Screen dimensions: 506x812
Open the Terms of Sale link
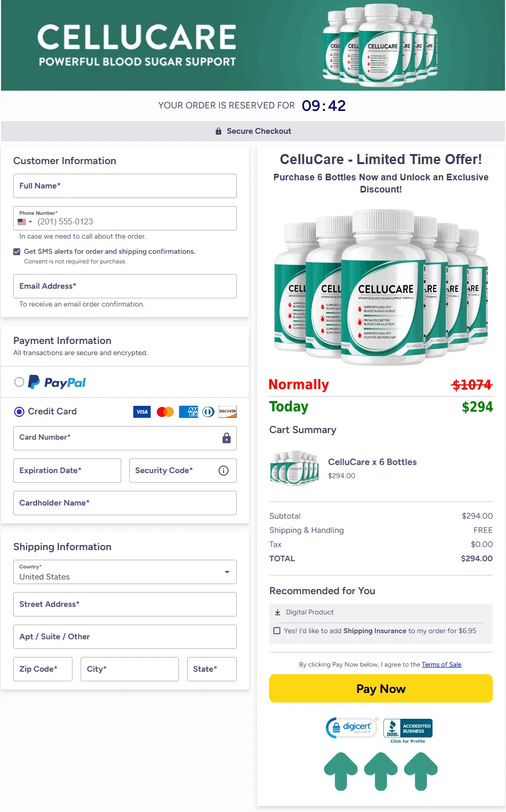click(441, 664)
